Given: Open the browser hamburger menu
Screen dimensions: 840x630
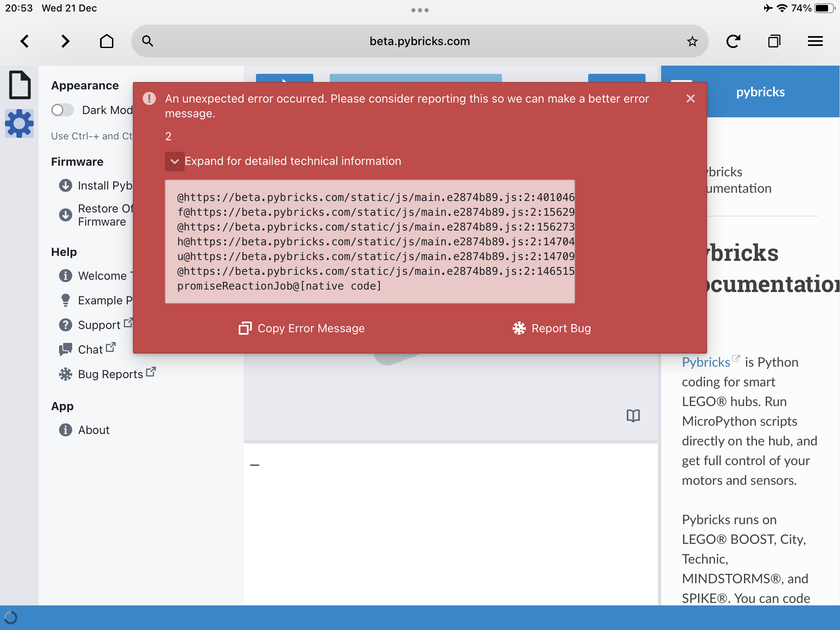Looking at the screenshot, I should pyautogui.click(x=815, y=41).
